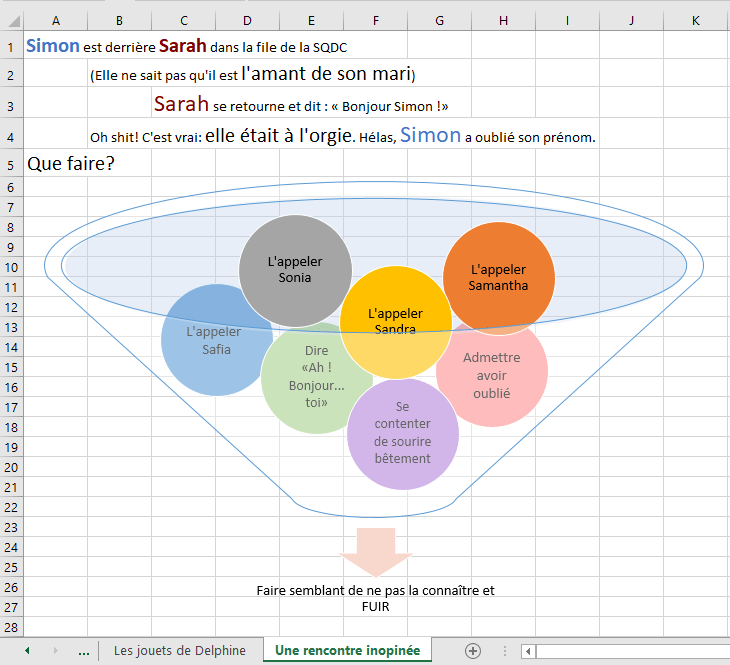This screenshot has width=730, height=665.
Task: Add a new sheet with plus button
Action: [x=474, y=650]
